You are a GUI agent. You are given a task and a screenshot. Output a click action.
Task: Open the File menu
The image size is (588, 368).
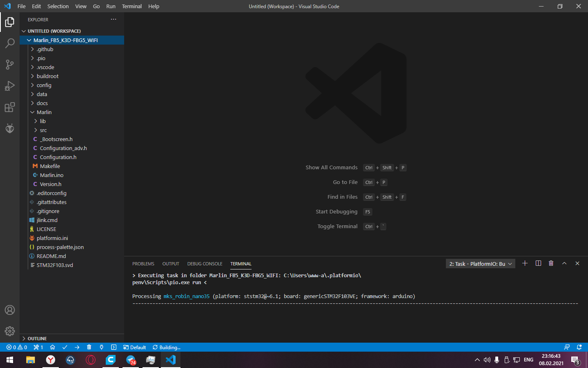[22, 6]
